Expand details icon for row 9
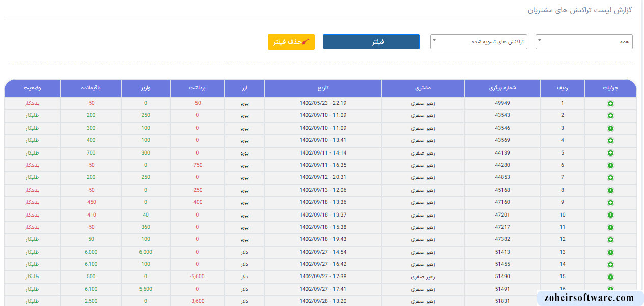644x306 pixels. 610,202
